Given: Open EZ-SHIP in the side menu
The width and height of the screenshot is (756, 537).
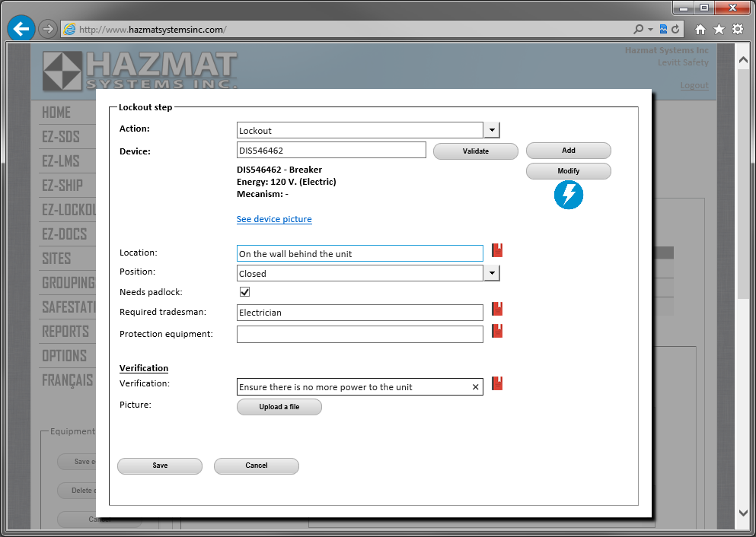Looking at the screenshot, I should click(x=62, y=186).
